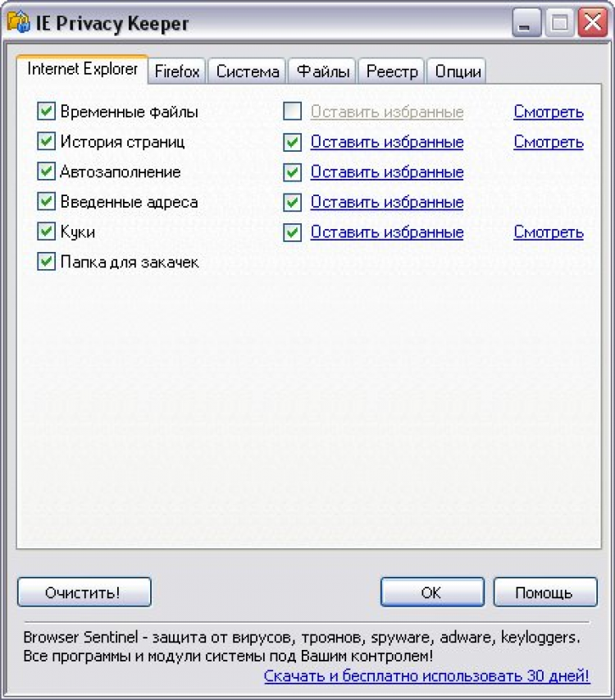The height and width of the screenshot is (700, 615).
Task: Click the Очистить! button
Action: coord(84,592)
